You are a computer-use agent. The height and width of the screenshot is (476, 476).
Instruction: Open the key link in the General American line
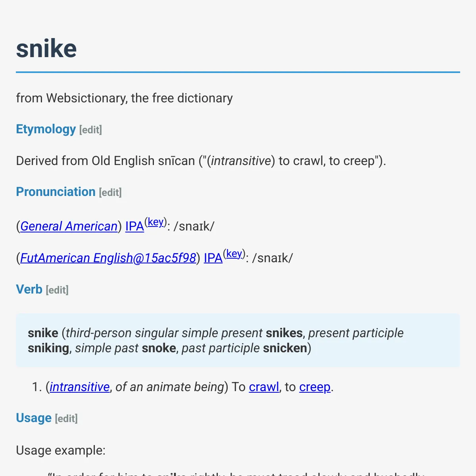click(x=155, y=222)
